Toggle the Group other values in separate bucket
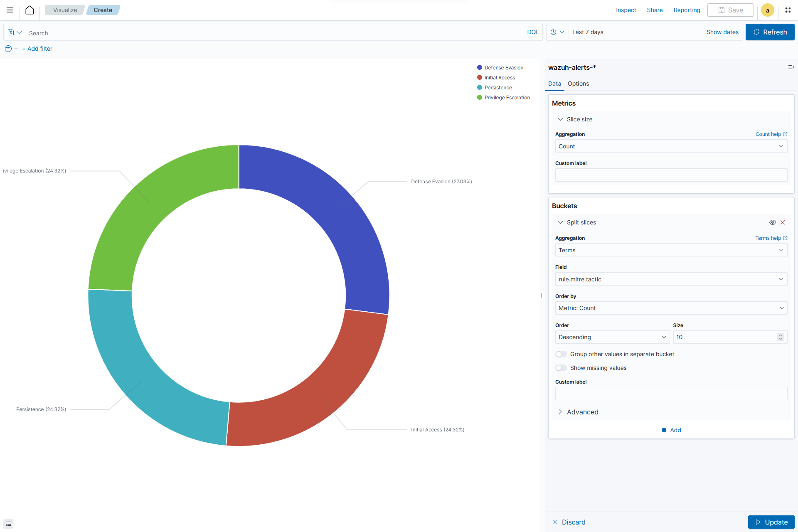 pyautogui.click(x=561, y=354)
